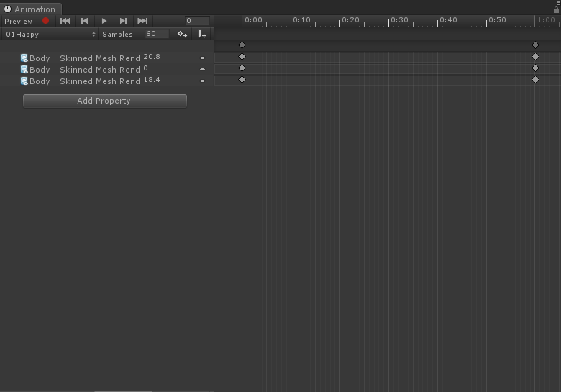Select the 1:00 keyframe on the 20.8 row
The width and height of the screenshot is (561, 392).
coord(535,57)
